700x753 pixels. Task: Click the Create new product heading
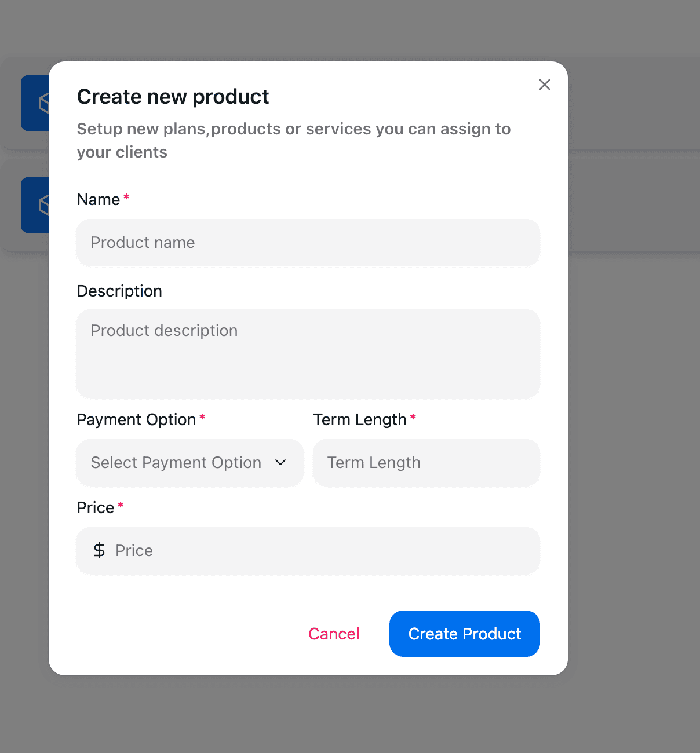[173, 97]
